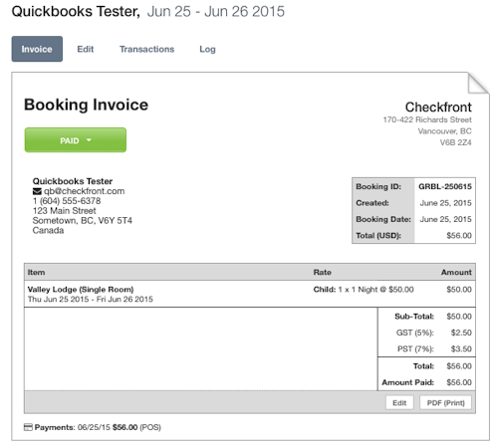Click the Checkfront company name
This screenshot has width=496, height=448.
(438, 107)
